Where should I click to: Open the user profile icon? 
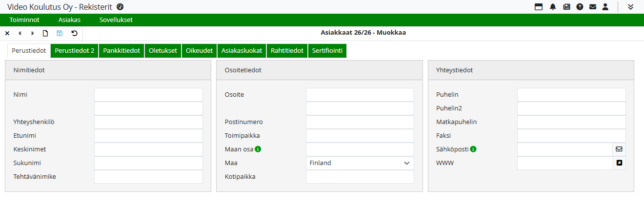point(605,7)
